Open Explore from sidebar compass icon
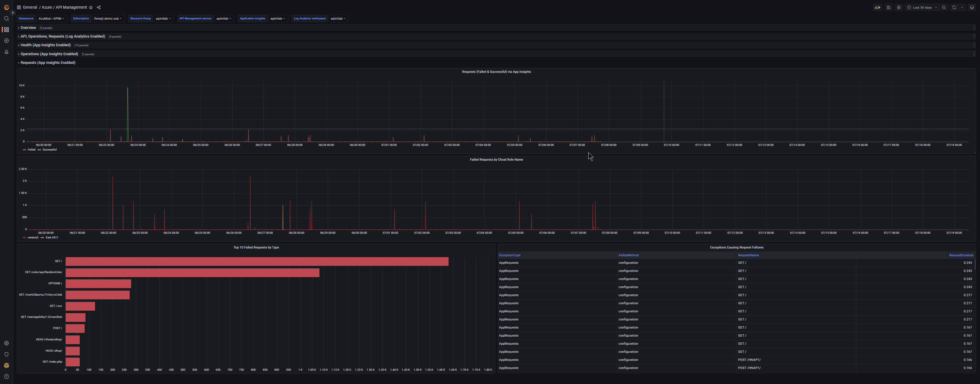This screenshot has width=980, height=384. click(x=6, y=41)
